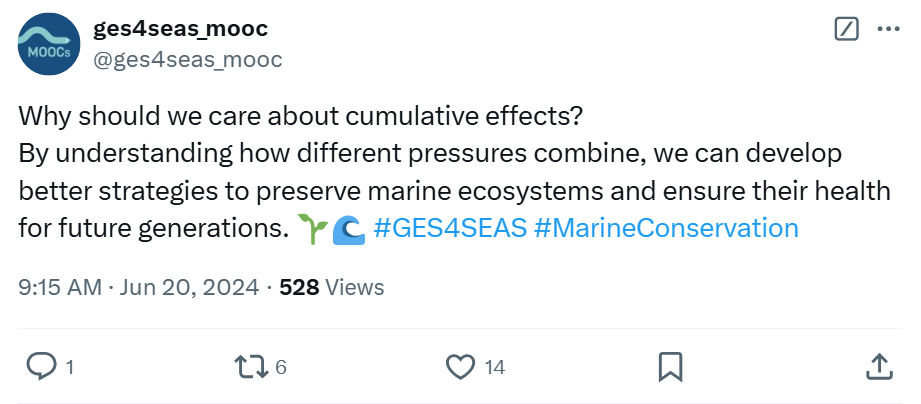The width and height of the screenshot is (921, 404).
Task: Click the reply count number 1
Action: tap(69, 368)
